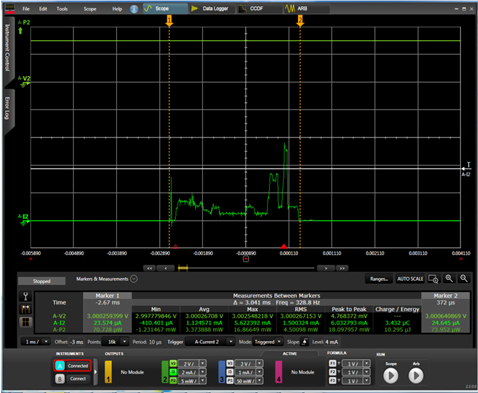The image size is (478, 393).
Task: Toggle the trigger Slope button
Action: pyautogui.click(x=304, y=342)
